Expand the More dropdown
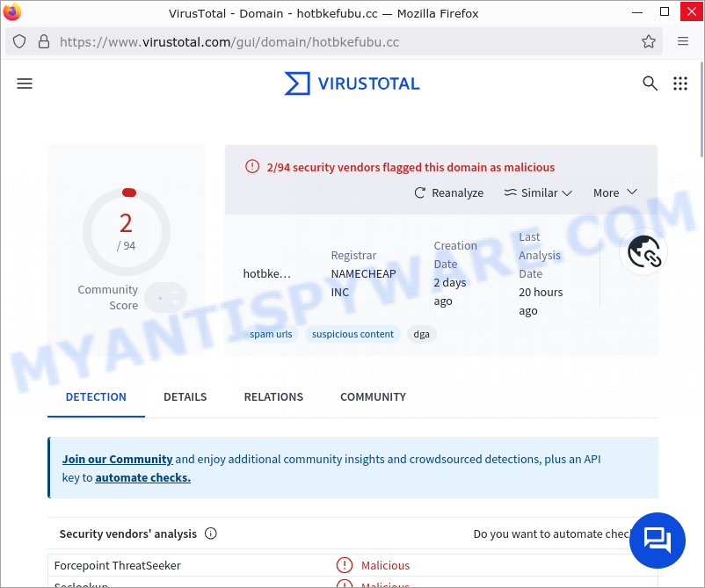 tap(614, 192)
